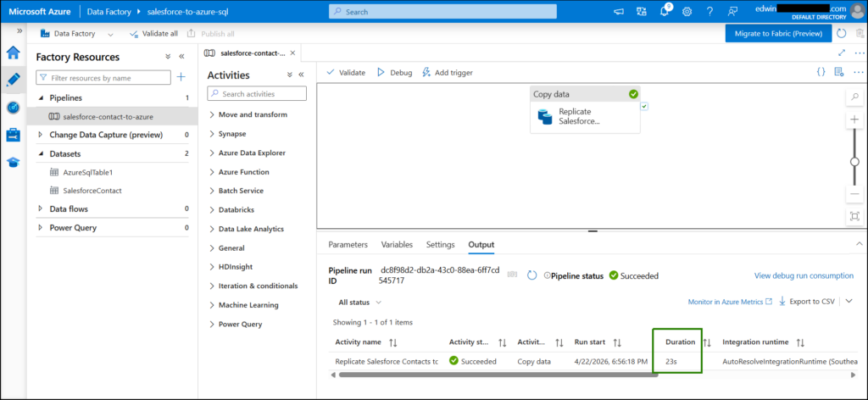The width and height of the screenshot is (868, 400).
Task: Open the directory switcher icon in top bar
Action: click(642, 12)
